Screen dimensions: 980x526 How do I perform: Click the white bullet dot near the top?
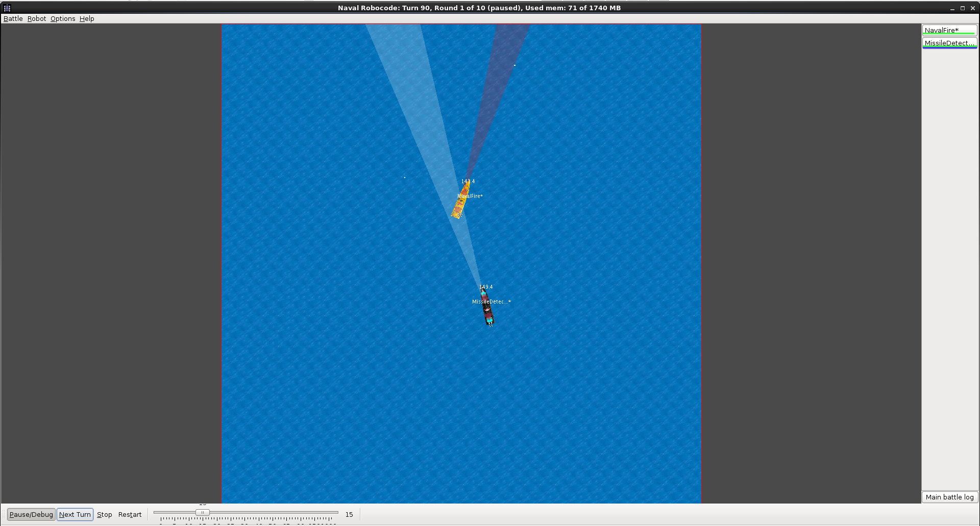pyautogui.click(x=514, y=65)
